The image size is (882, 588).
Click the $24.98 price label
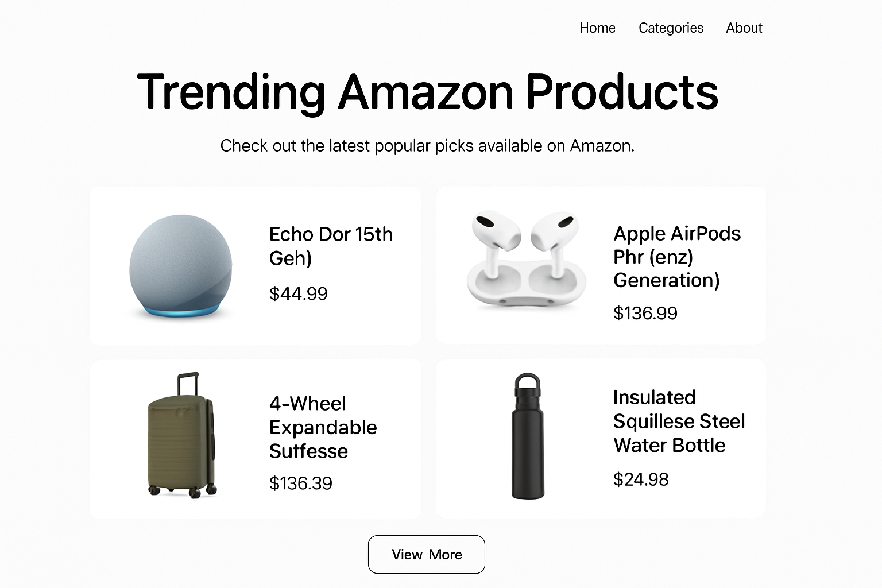641,479
